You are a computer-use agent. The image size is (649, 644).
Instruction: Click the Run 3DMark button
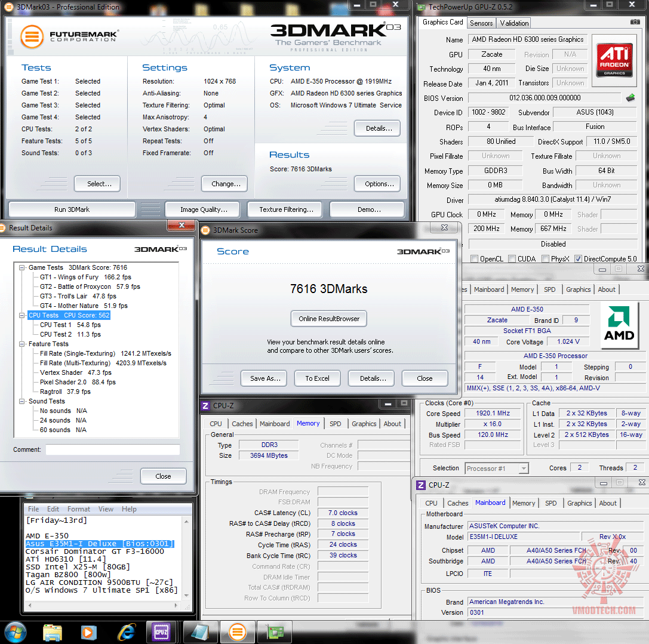[72, 209]
